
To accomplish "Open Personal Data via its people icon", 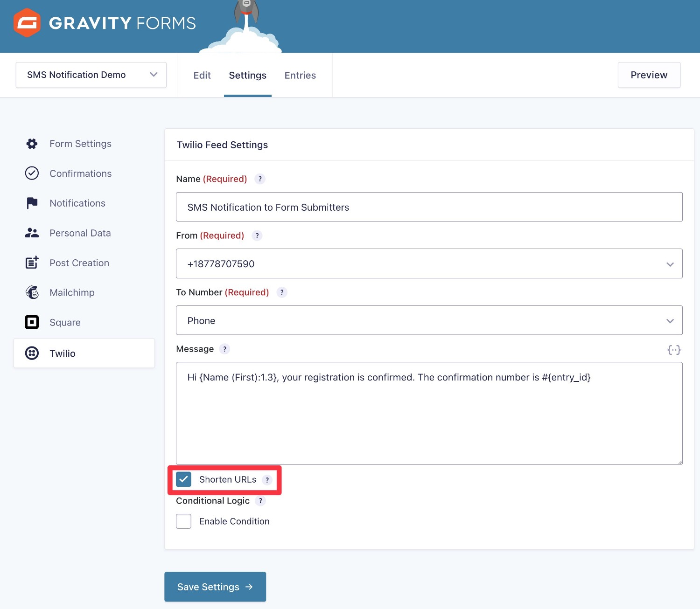I will pyautogui.click(x=31, y=233).
